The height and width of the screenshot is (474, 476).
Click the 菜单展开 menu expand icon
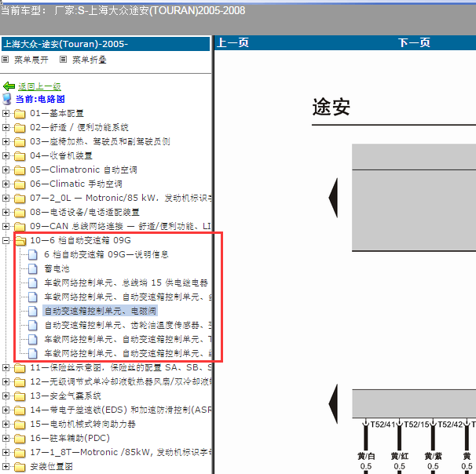[x=5, y=59]
